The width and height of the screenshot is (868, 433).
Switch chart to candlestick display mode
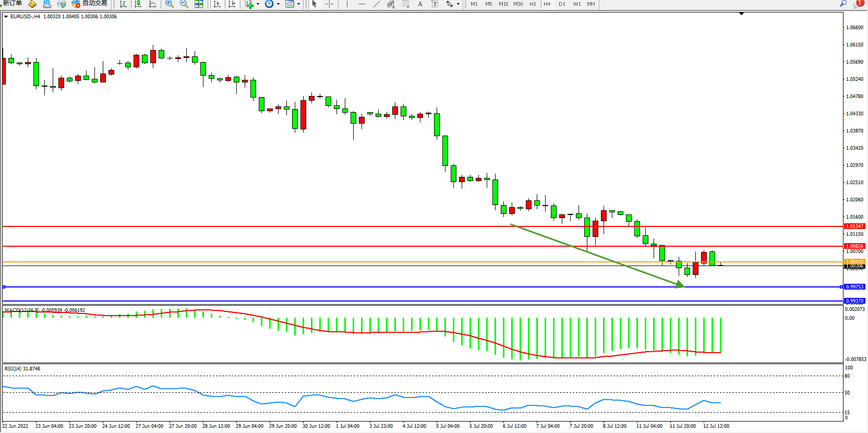click(138, 4)
